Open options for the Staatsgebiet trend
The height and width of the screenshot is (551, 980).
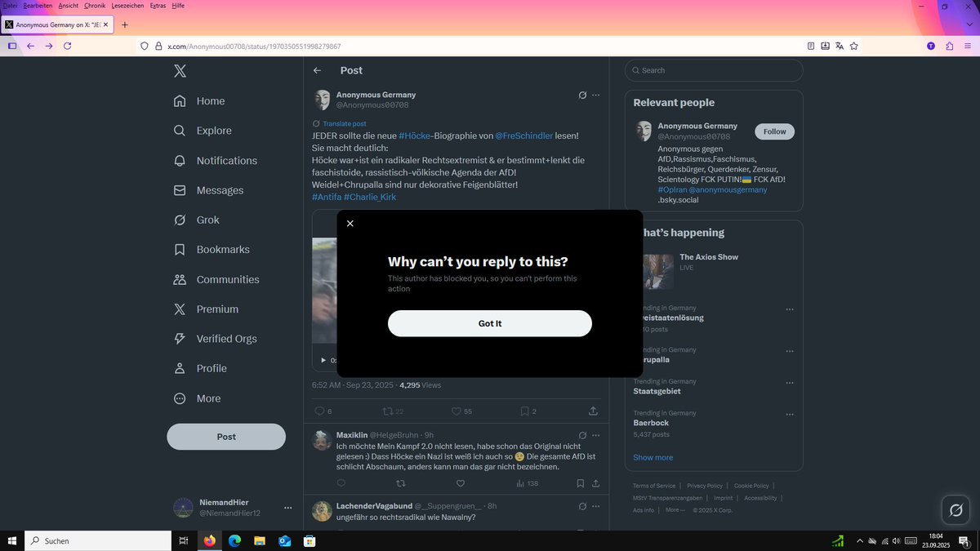(790, 383)
